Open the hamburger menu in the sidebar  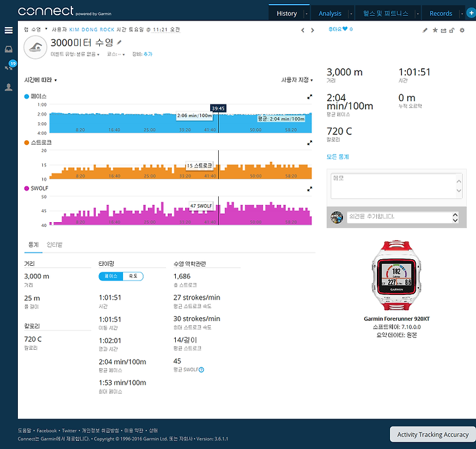tap(9, 30)
